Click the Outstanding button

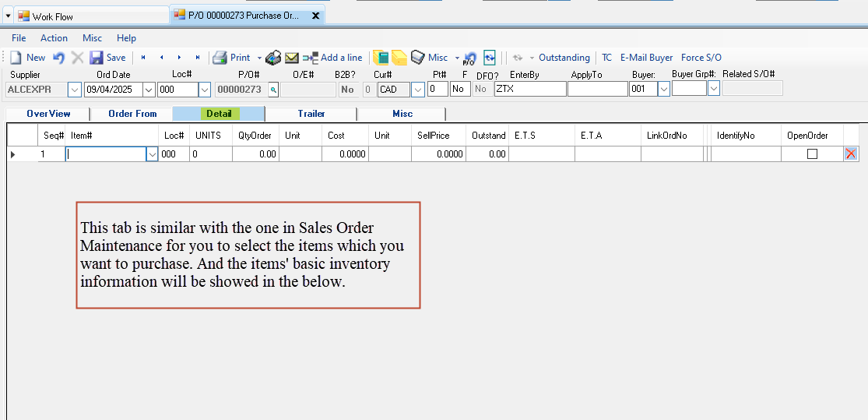tap(564, 58)
